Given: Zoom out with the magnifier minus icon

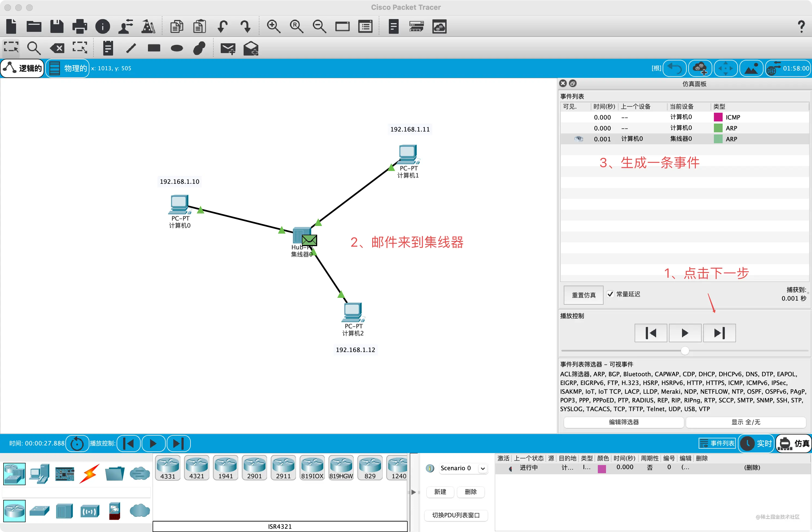Looking at the screenshot, I should click(319, 26).
